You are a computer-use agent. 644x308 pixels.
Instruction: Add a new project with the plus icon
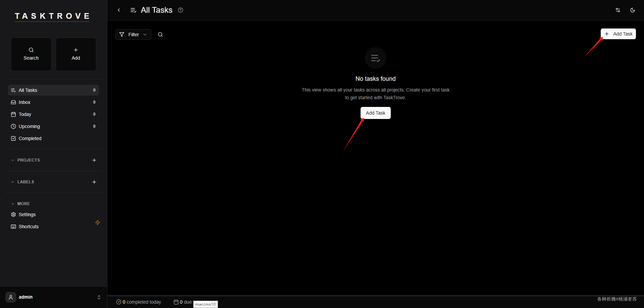94,160
